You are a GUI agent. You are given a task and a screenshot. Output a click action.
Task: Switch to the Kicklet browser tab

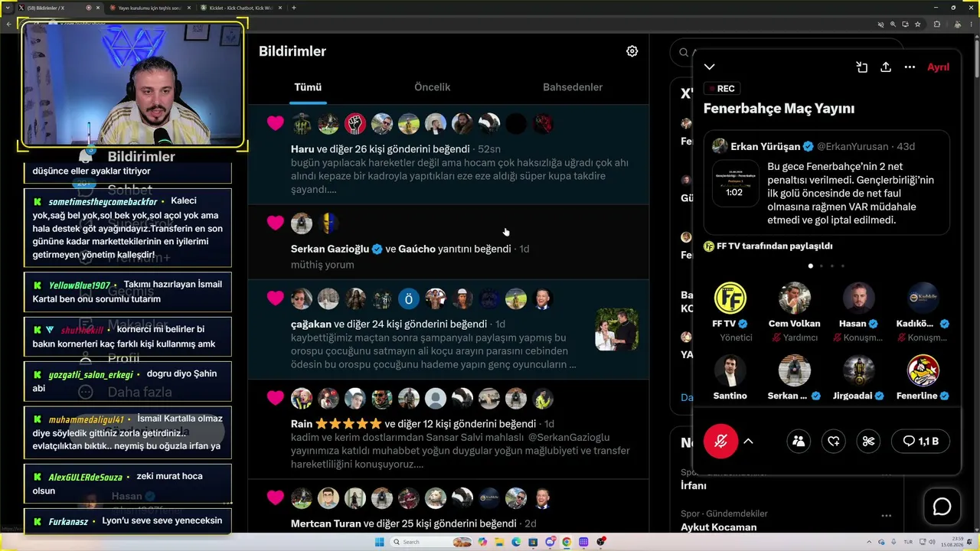pyautogui.click(x=240, y=8)
